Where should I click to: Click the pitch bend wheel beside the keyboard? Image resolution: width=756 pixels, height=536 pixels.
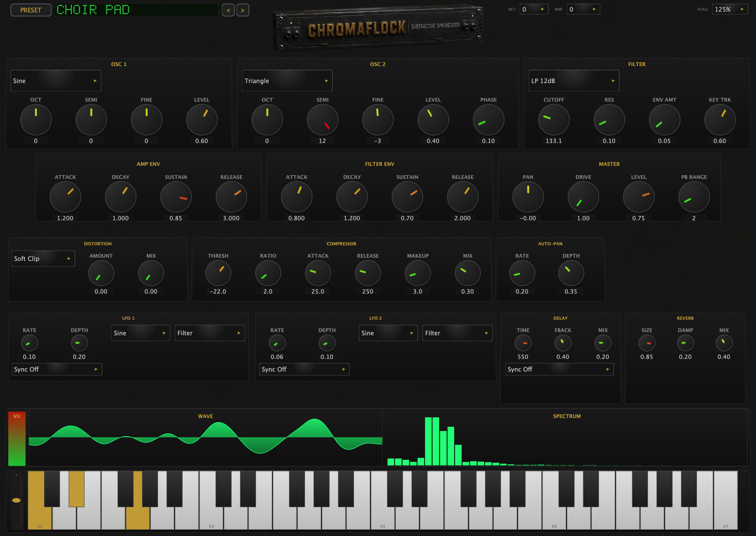tap(16, 500)
